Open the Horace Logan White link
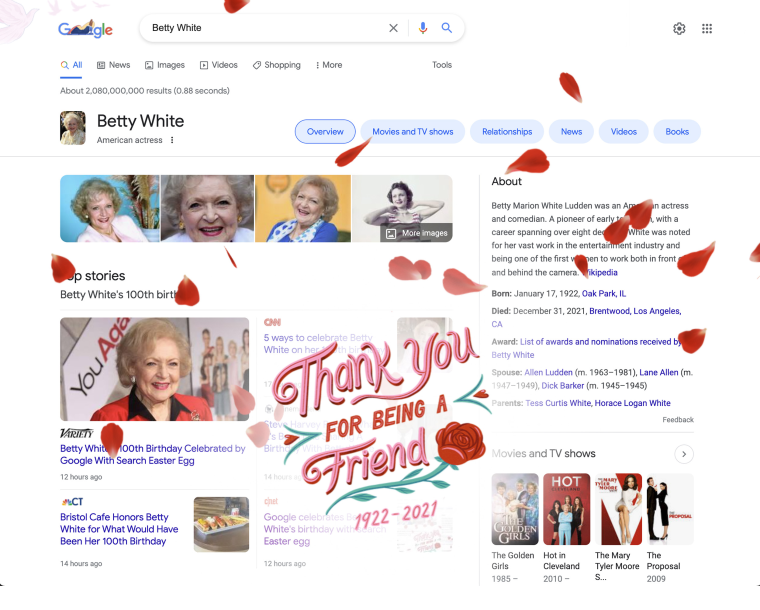 [633, 403]
